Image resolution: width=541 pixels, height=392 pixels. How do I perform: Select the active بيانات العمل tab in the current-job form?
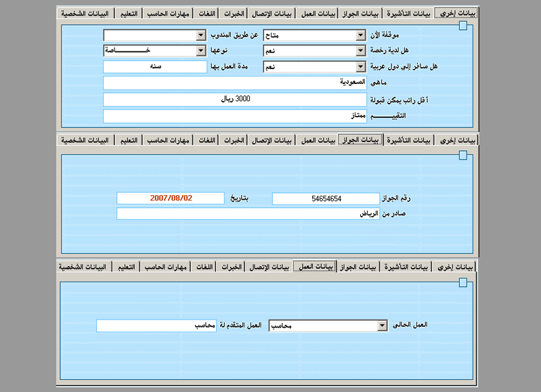click(x=316, y=266)
